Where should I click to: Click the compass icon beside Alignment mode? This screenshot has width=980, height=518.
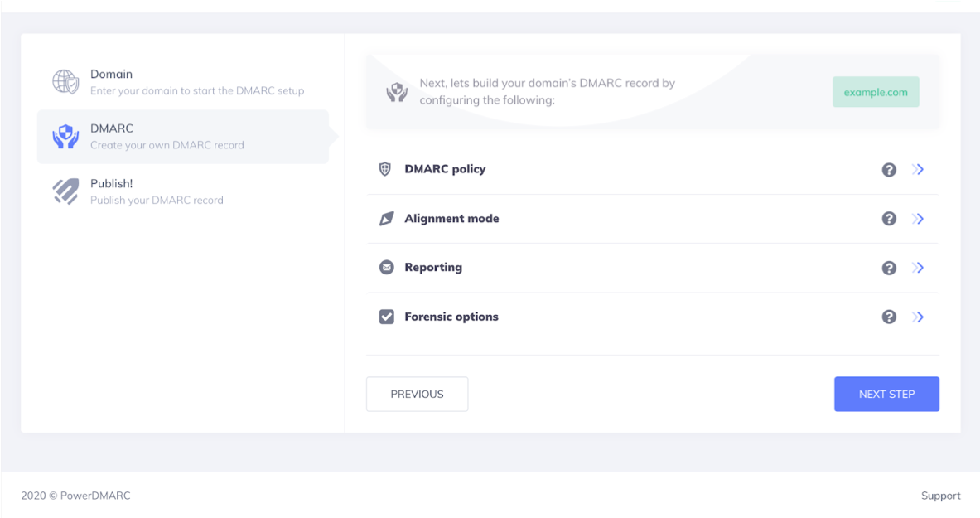387,218
